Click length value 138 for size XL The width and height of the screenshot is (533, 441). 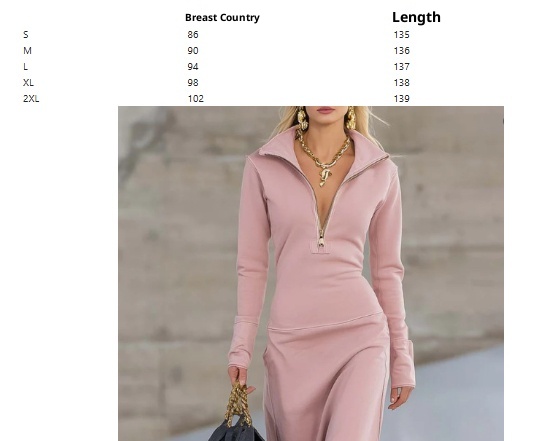point(401,82)
